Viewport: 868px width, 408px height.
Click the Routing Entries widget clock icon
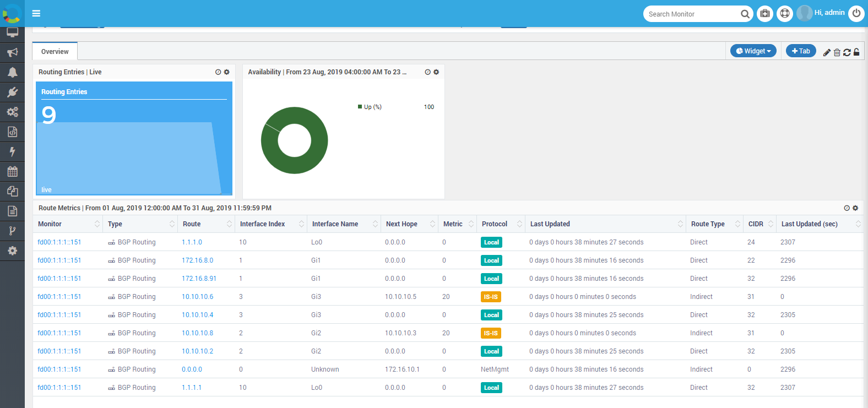coord(218,72)
